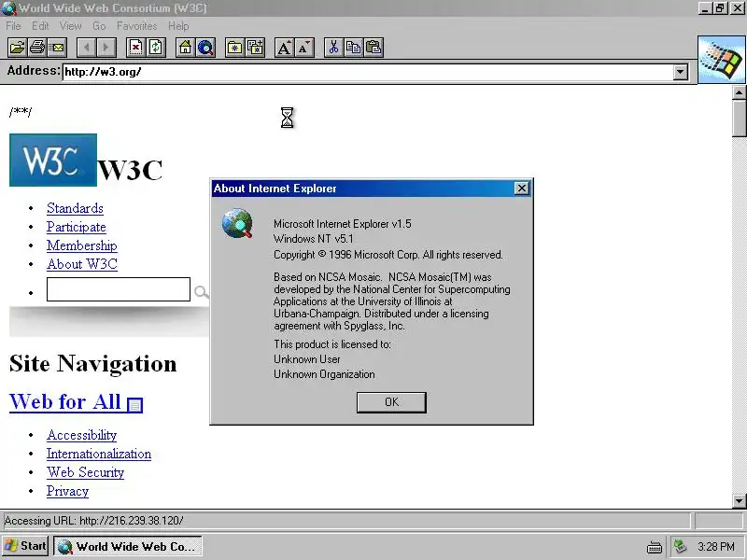Refresh the page with the reload icon
The height and width of the screenshot is (560, 747).
(156, 48)
